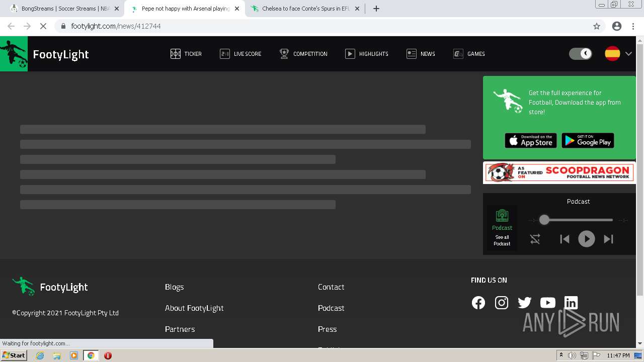
Task: Open the Windows Start menu
Action: point(14,355)
